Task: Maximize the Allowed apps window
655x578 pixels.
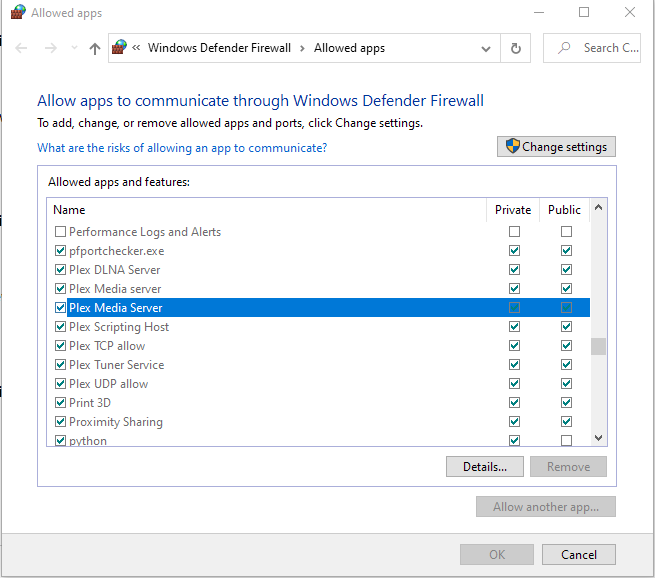Action: [584, 12]
